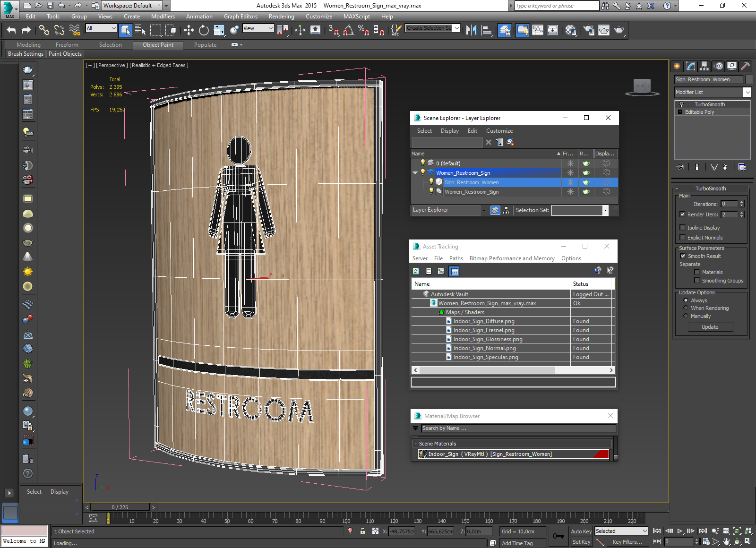756x548 pixels.
Task: Choose the Select and Move tool
Action: tap(189, 30)
